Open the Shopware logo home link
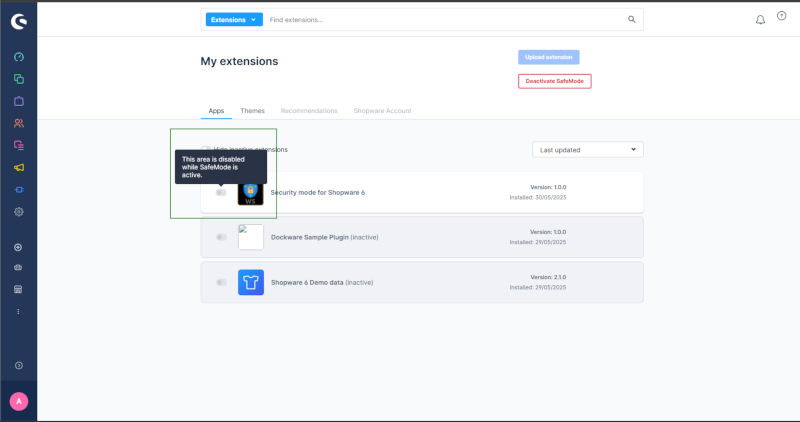This screenshot has height=422, width=800. 19,21
